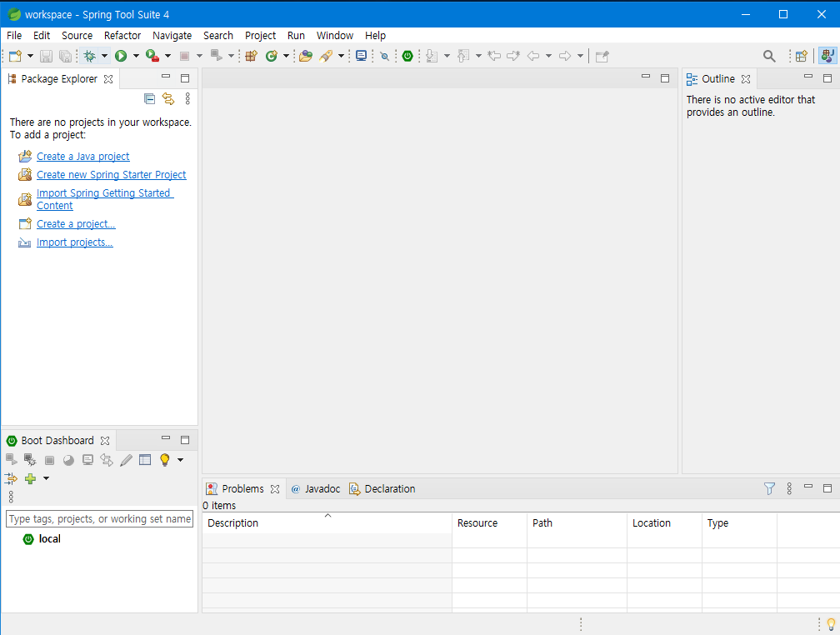Screen dimensions: 840x635
Task: Click the Location column header
Action: pos(665,523)
